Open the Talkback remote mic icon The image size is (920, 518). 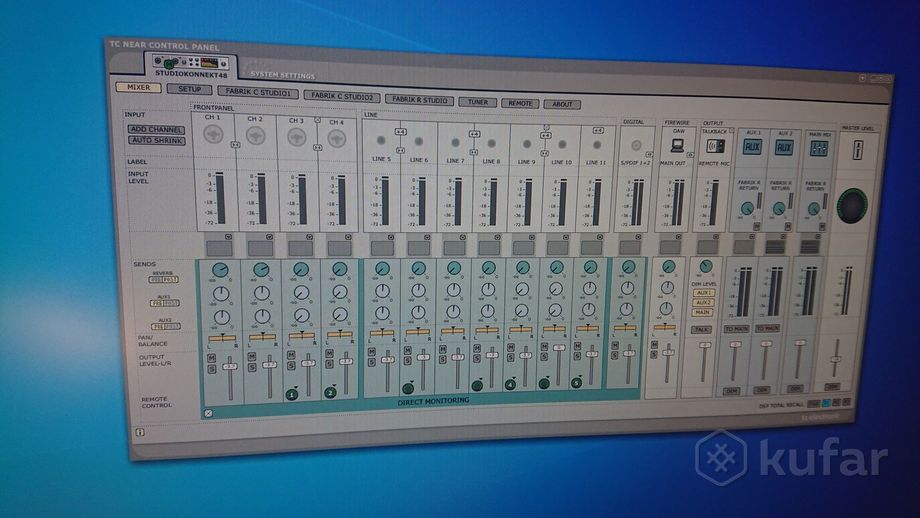tap(715, 146)
